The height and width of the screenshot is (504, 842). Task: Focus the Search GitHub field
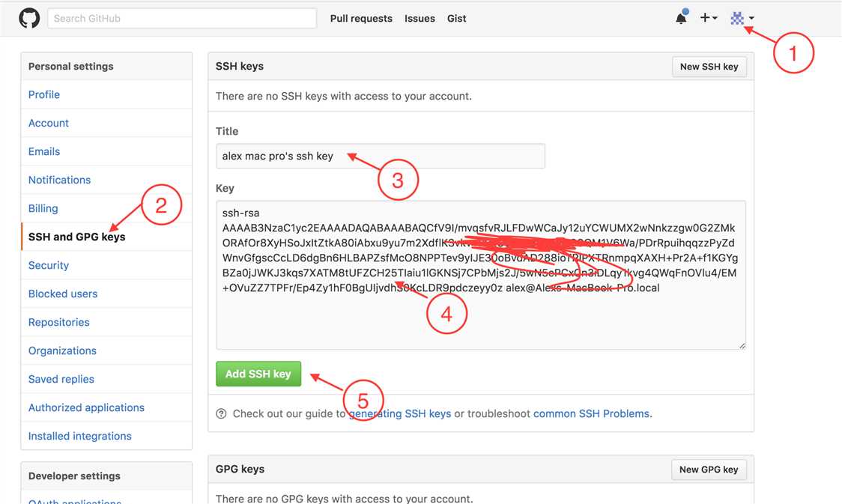(x=182, y=18)
